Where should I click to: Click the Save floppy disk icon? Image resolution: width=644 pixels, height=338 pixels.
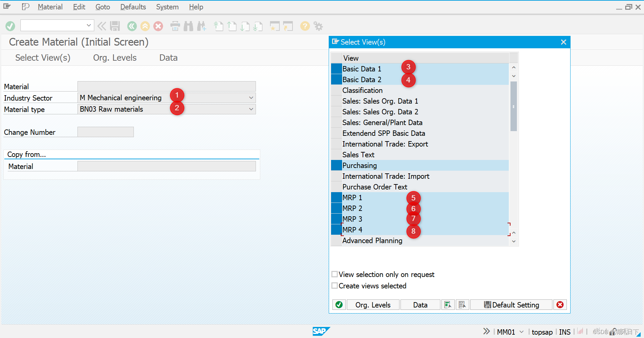coord(115,26)
